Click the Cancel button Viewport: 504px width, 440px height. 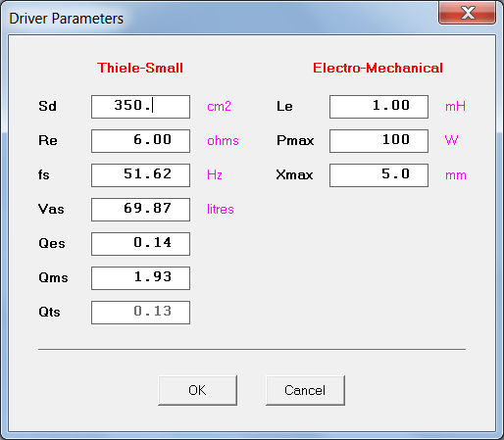pos(305,390)
